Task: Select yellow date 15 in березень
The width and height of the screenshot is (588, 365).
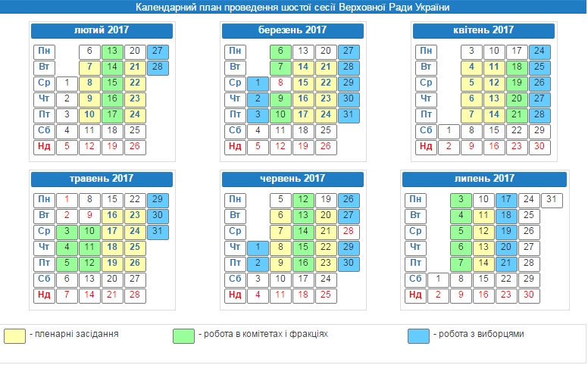Action: (303, 84)
